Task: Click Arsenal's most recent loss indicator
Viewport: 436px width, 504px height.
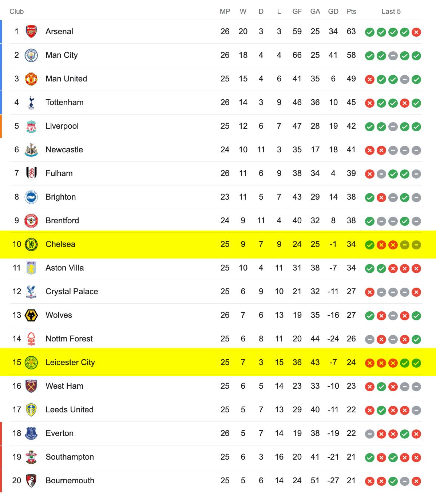Action: (416, 32)
